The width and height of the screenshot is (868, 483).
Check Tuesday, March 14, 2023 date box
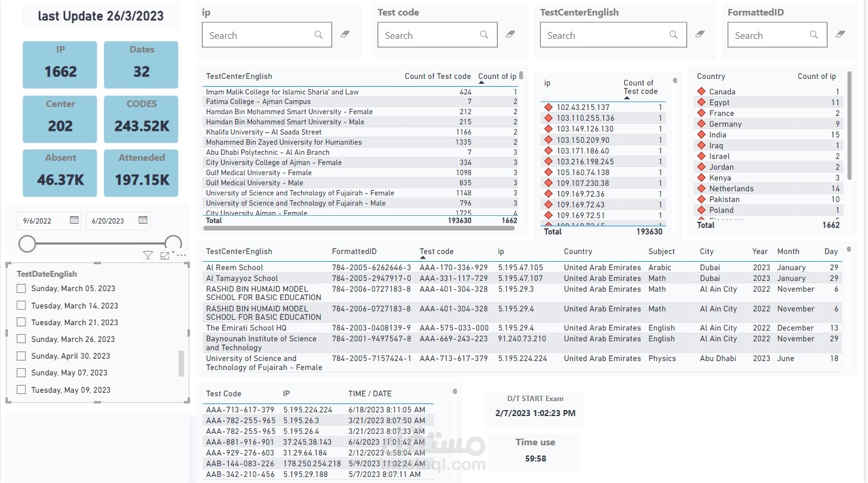pyautogui.click(x=22, y=305)
